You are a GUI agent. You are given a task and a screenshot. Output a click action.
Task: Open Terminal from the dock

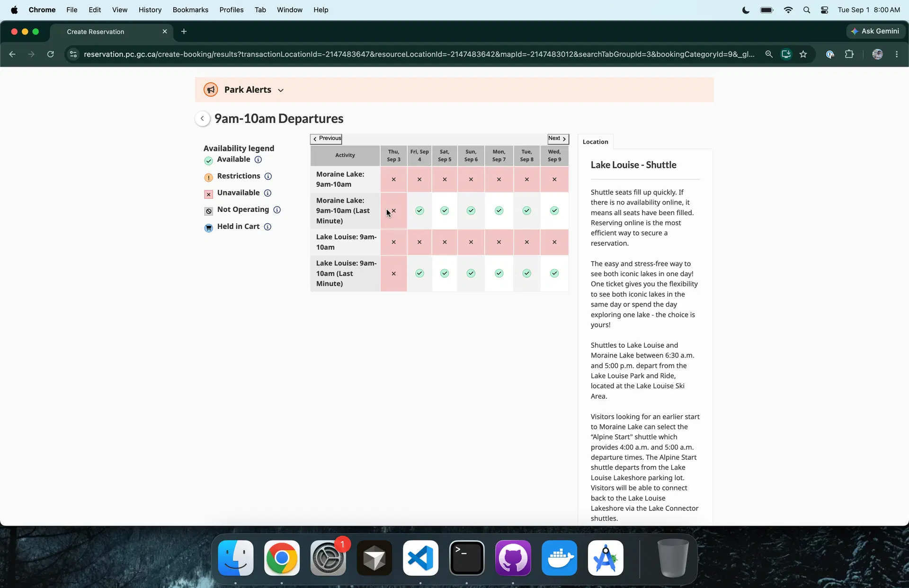click(x=467, y=558)
